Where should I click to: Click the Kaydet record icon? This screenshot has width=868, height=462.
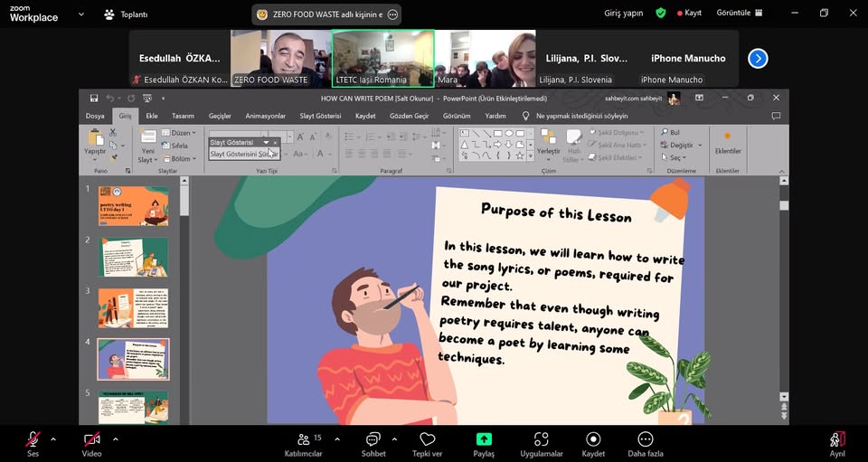tap(593, 439)
